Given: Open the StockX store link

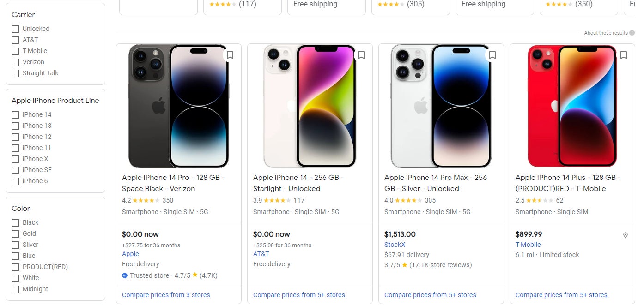Looking at the screenshot, I should [395, 245].
